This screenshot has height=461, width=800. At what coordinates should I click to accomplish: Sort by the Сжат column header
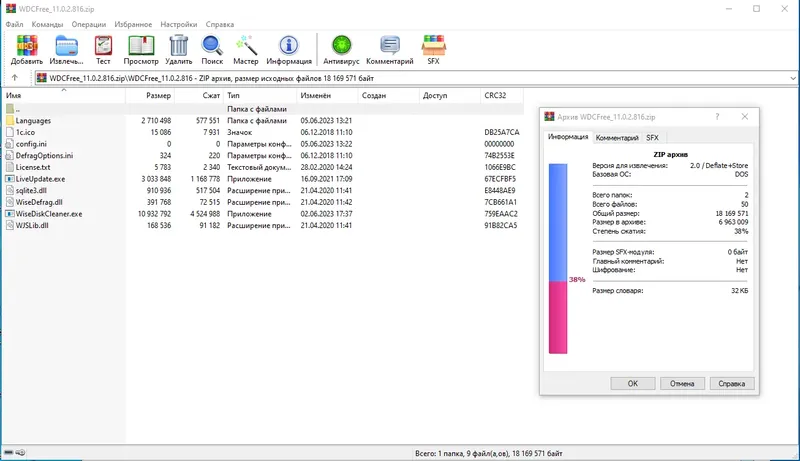click(199, 95)
